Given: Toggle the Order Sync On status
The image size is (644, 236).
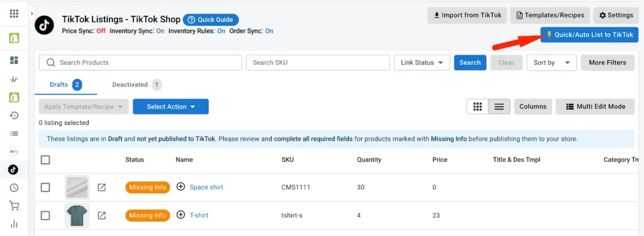Looking at the screenshot, I should (269, 31).
